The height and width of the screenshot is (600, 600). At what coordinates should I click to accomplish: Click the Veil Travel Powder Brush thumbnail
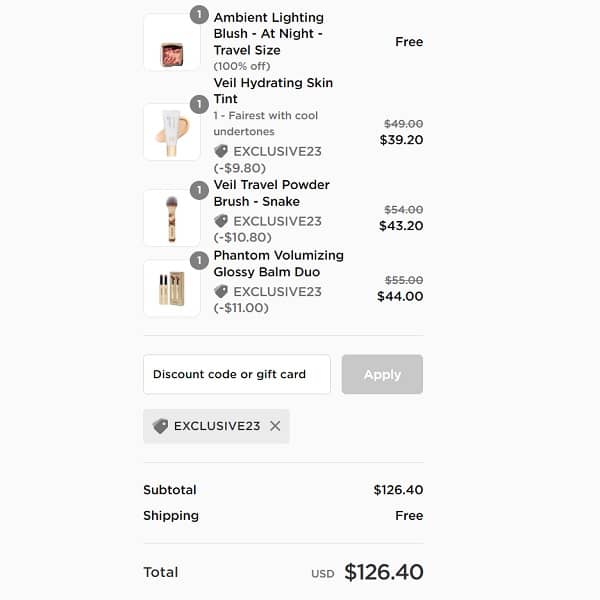(x=172, y=218)
